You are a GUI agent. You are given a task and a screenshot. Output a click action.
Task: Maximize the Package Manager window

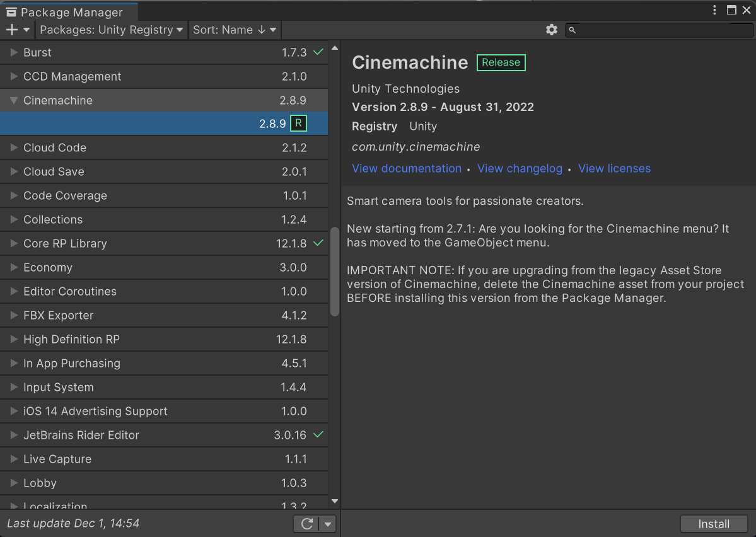pyautogui.click(x=731, y=10)
